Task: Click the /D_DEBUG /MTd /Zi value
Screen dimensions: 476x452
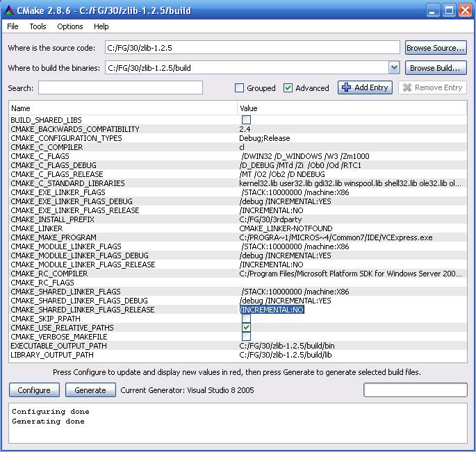Action: click(300, 165)
